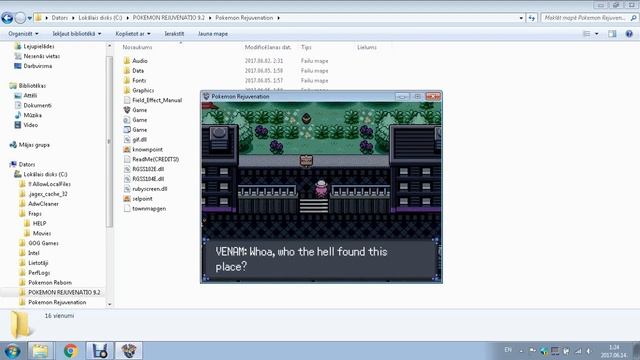This screenshot has width=640, height=360.
Task: Toggle the preview pane icon
Action: click(x=612, y=34)
